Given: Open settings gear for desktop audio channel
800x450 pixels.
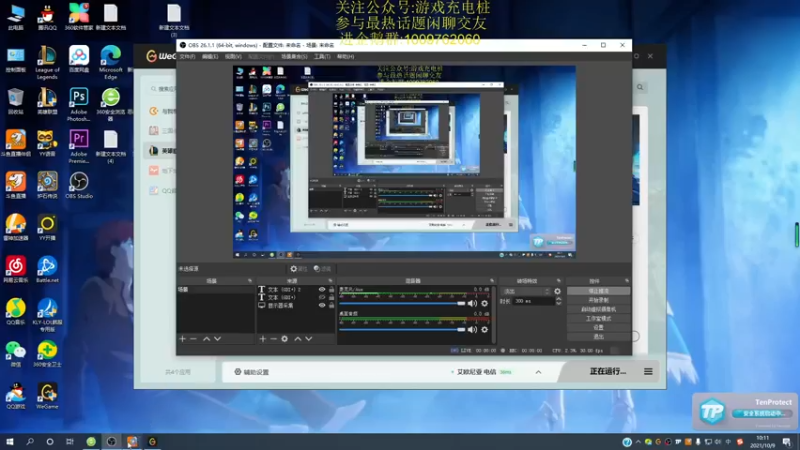Looking at the screenshot, I should pos(485,330).
